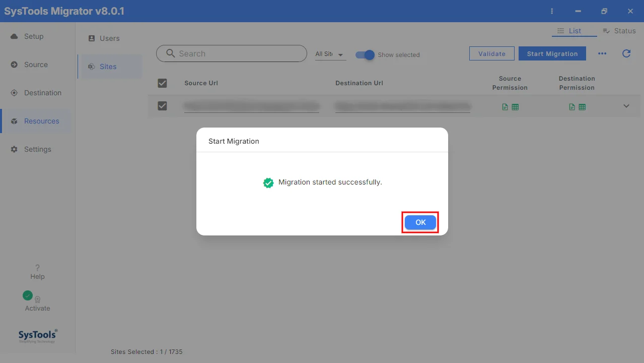Click inside the Search field
Viewport: 644px width, 363px height.
point(232,53)
